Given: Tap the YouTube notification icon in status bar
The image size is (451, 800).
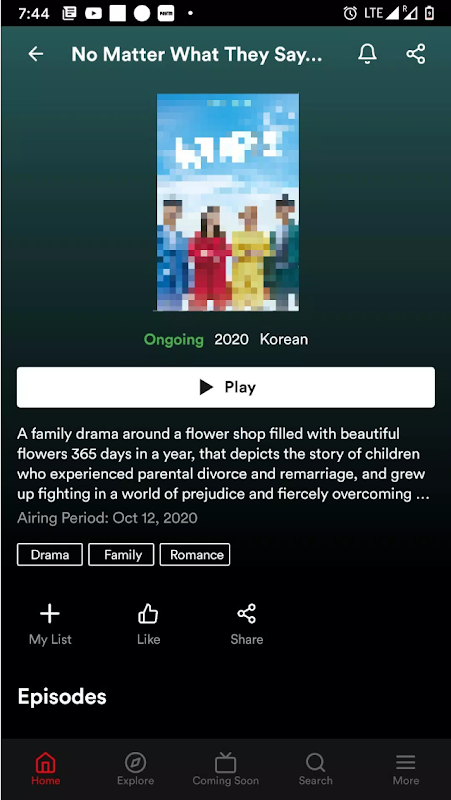Looking at the screenshot, I should click(93, 13).
